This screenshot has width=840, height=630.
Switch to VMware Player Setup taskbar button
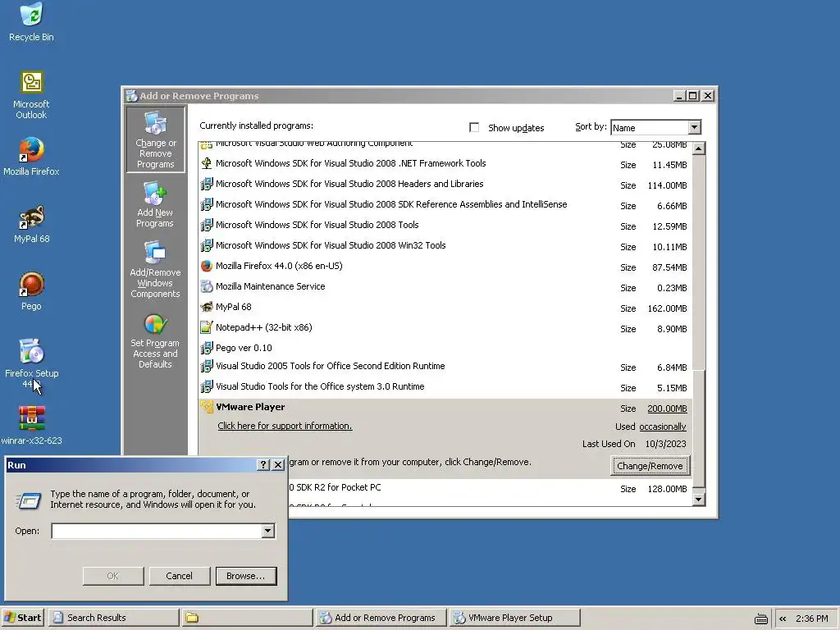tap(514, 618)
